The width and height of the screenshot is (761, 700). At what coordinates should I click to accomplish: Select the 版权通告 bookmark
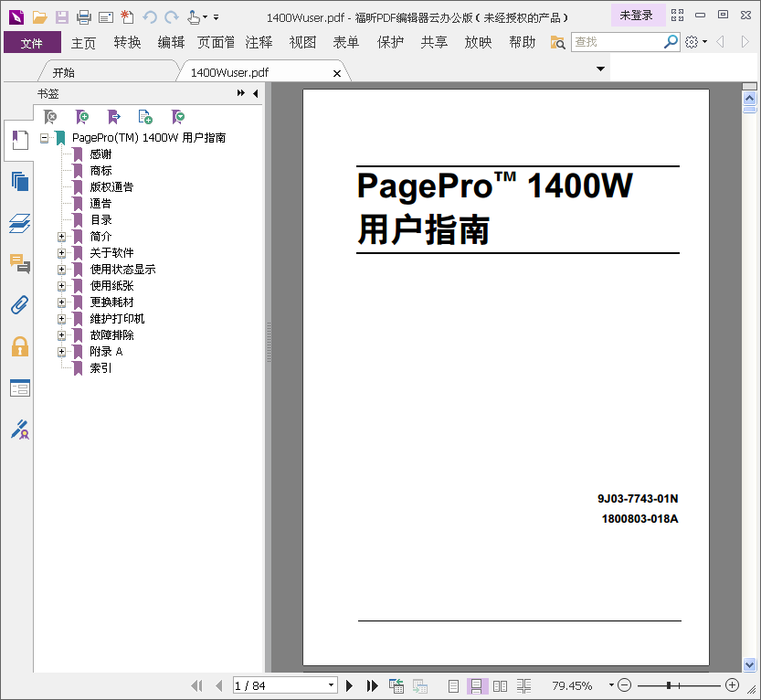coord(111,187)
